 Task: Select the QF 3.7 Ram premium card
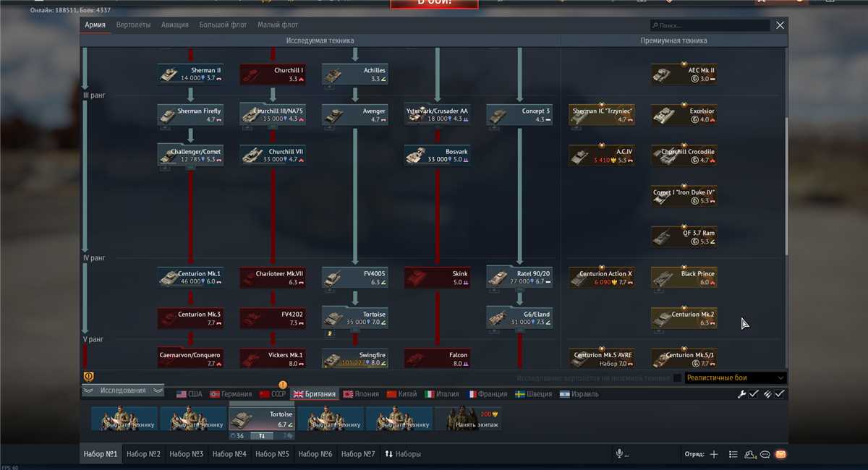(x=684, y=237)
